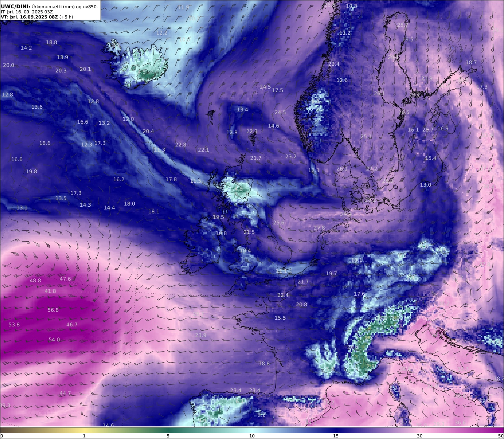504x439 pixels.
Task: Click the 25.1 value over Sweden
Action: tap(366, 137)
